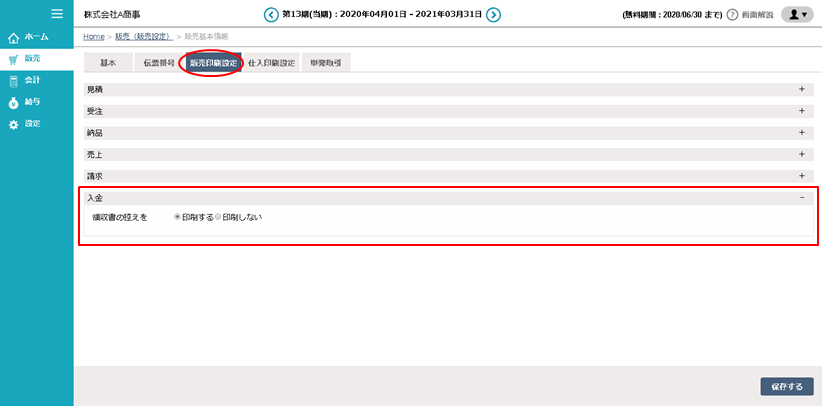Go to previous fiscal period arrow
822x406 pixels.
270,15
